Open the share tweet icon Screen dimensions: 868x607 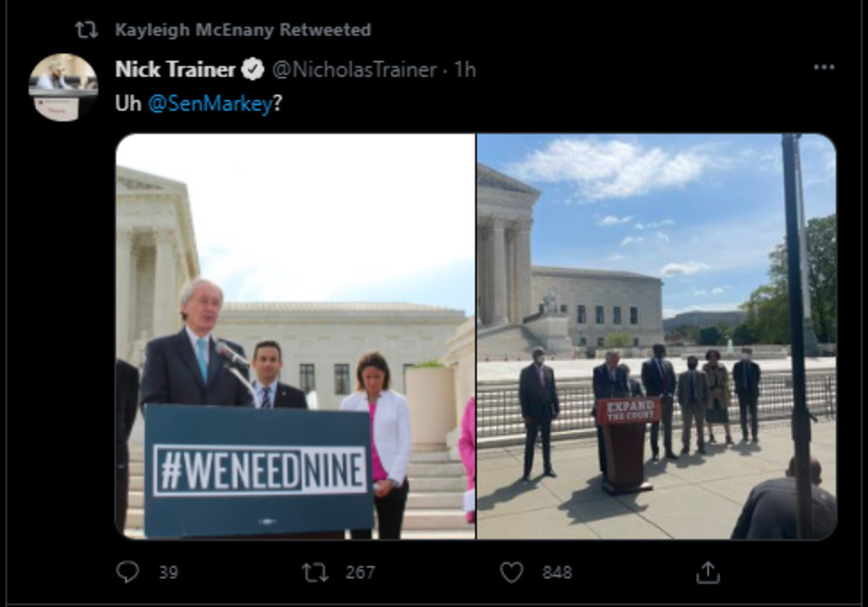click(x=707, y=572)
